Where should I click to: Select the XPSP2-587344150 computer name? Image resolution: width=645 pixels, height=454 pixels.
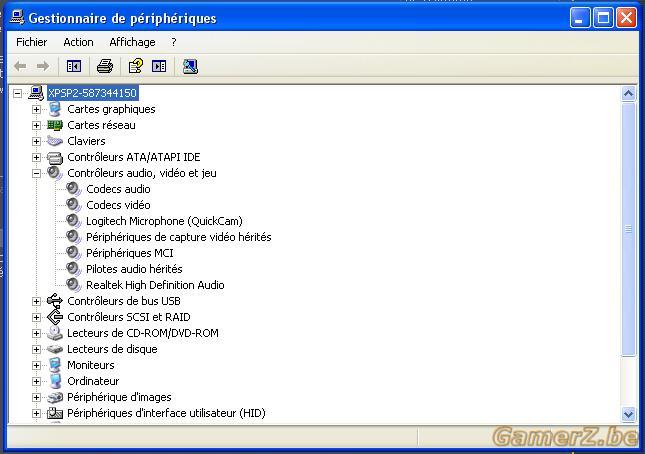click(93, 93)
